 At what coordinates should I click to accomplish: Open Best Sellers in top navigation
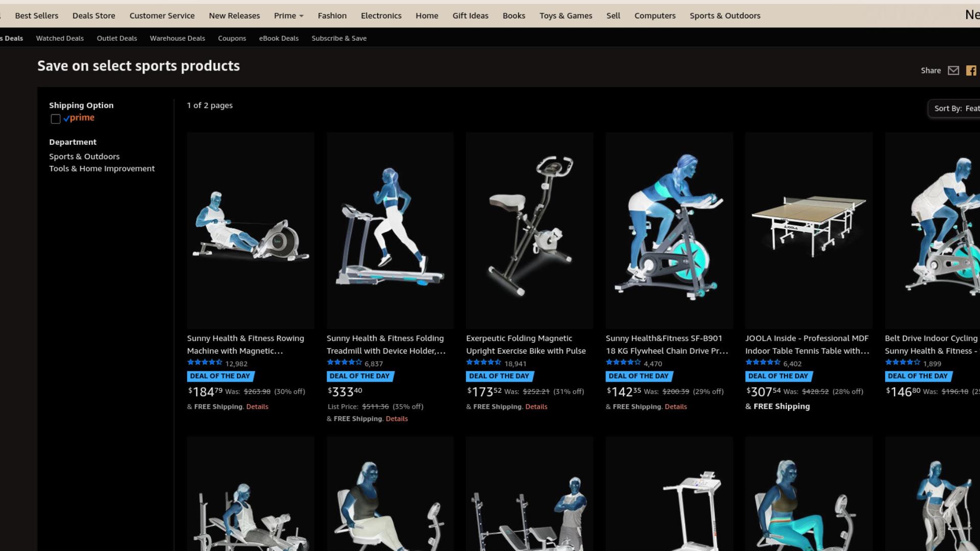(37, 16)
